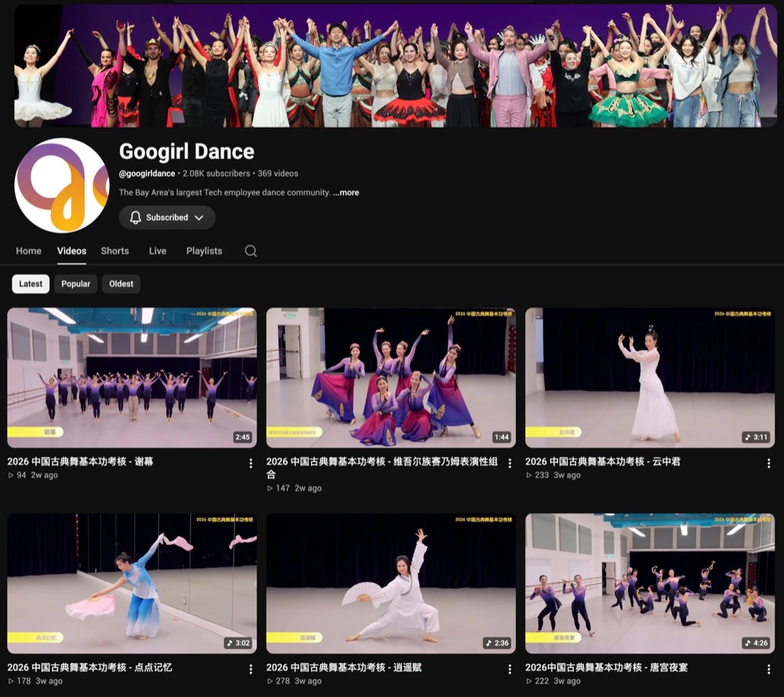
Task: Click the @googirldance channel handle
Action: click(x=147, y=173)
